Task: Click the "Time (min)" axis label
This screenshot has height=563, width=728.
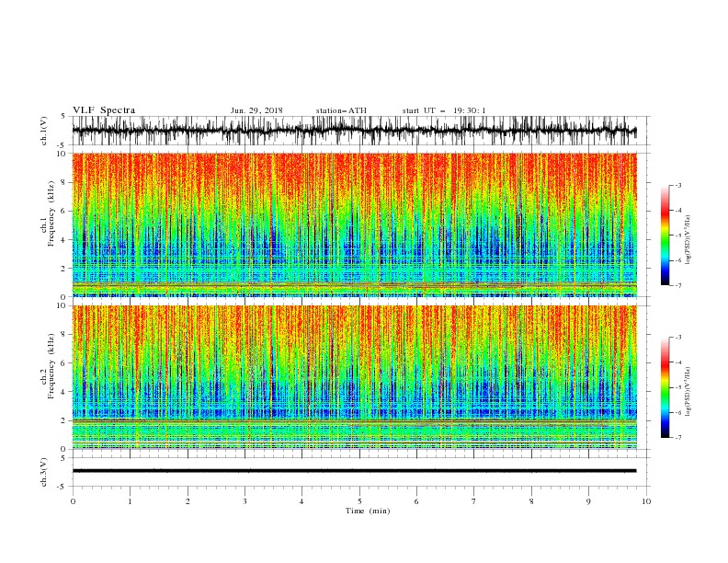Action: pyautogui.click(x=368, y=511)
